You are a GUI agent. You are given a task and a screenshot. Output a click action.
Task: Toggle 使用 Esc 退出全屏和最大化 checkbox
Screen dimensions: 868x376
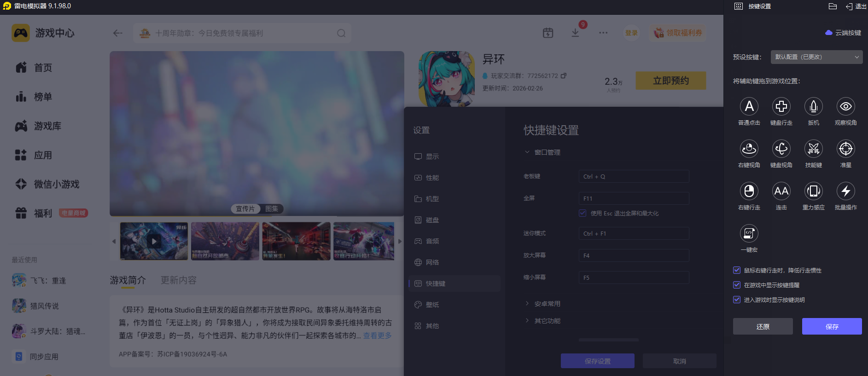click(x=583, y=213)
